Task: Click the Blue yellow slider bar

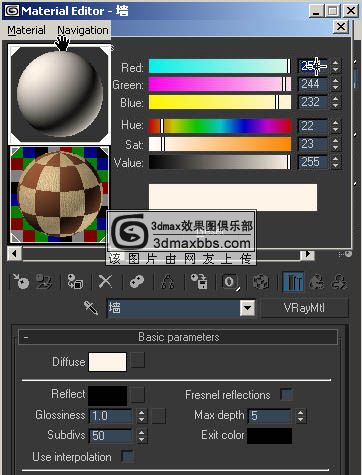Action: 220,102
